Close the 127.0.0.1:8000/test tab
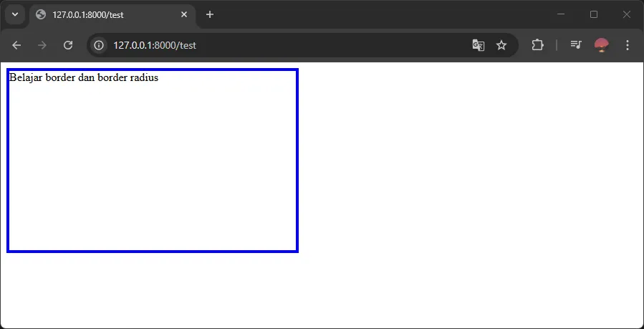Screen dimensions: 644x329 (x=184, y=14)
